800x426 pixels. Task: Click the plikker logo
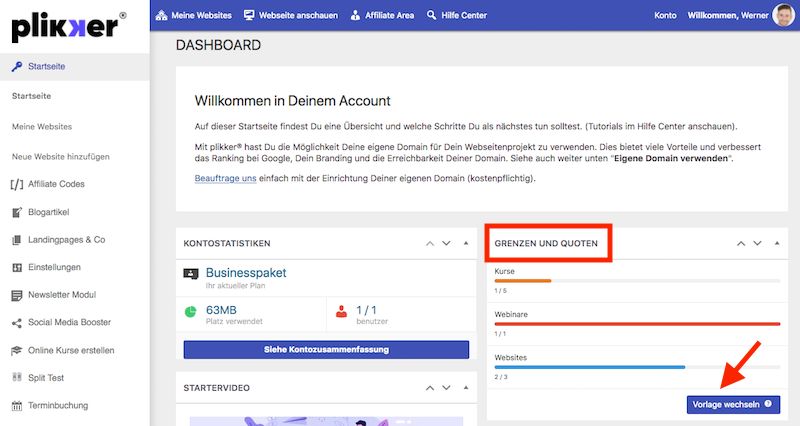point(68,27)
